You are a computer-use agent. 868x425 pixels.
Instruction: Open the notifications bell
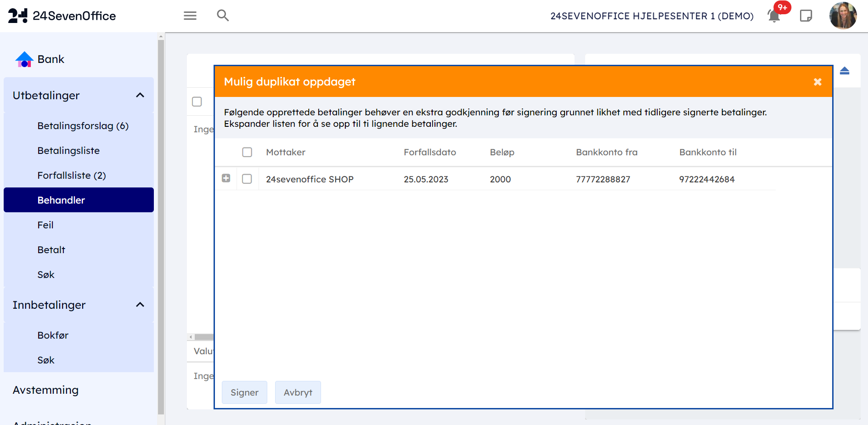(x=774, y=16)
